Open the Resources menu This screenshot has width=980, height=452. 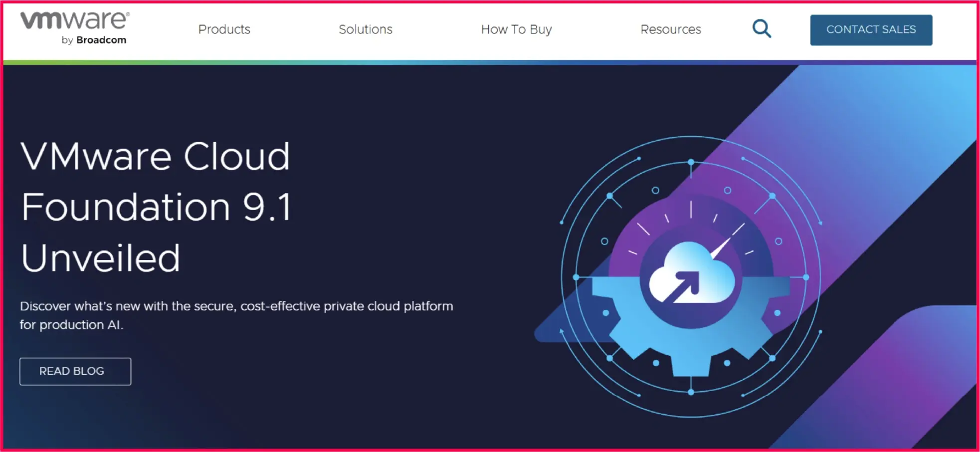[x=671, y=29]
